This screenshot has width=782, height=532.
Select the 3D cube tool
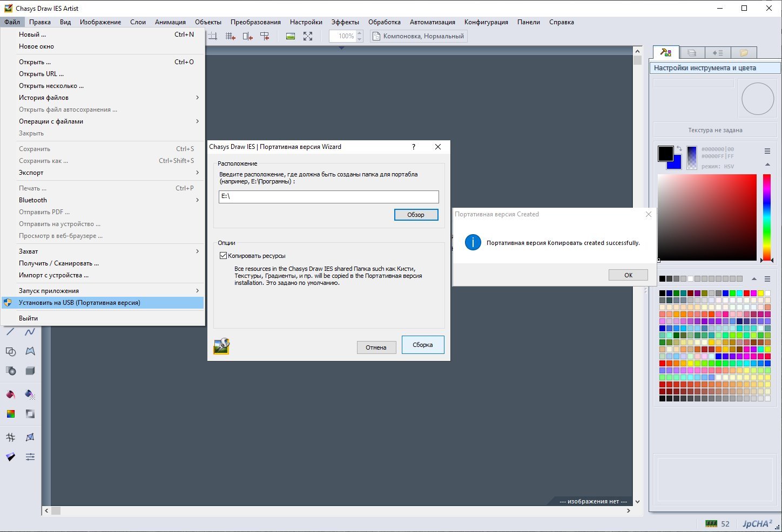[30, 371]
